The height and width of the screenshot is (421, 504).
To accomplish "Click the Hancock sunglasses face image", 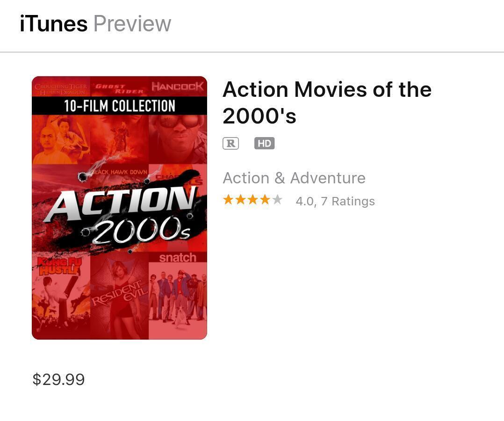I will click(x=178, y=136).
